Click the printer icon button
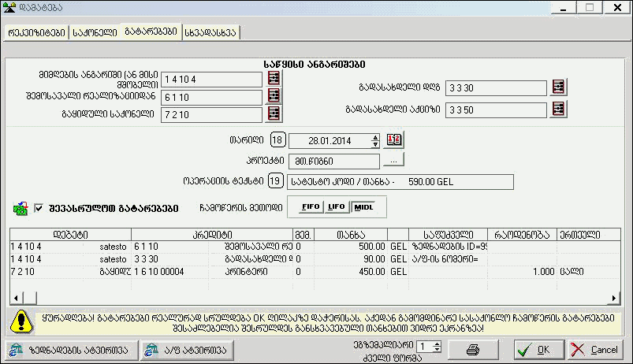This screenshot has width=633, height=364. pyautogui.click(x=473, y=348)
